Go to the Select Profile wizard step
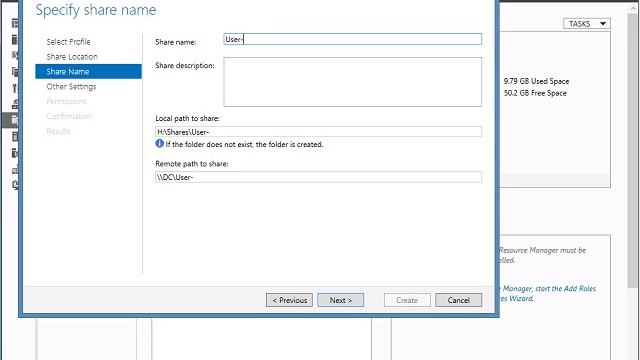Viewport: 640px width, 360px height. [x=68, y=42]
